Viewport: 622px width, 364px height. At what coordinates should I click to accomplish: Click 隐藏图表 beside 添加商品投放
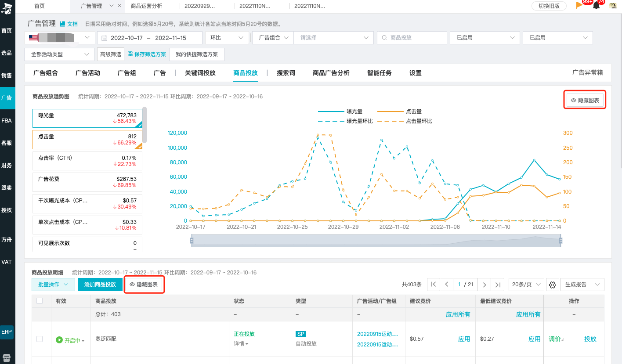tap(144, 285)
